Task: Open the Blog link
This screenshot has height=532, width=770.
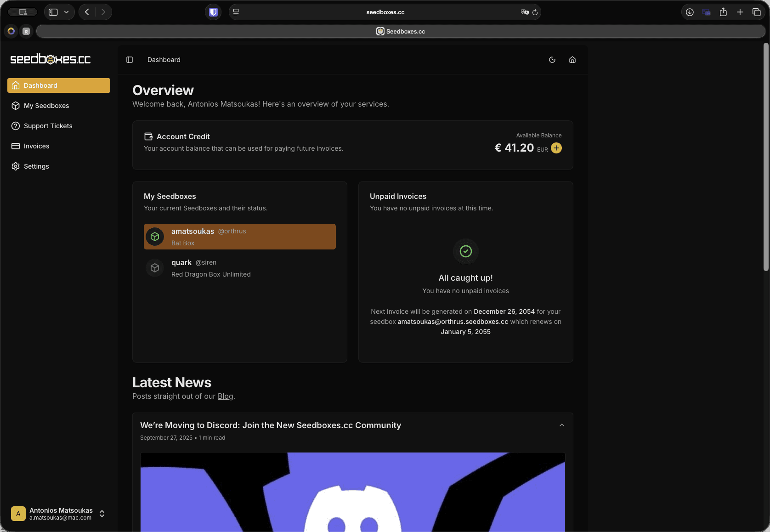Action: (225, 396)
